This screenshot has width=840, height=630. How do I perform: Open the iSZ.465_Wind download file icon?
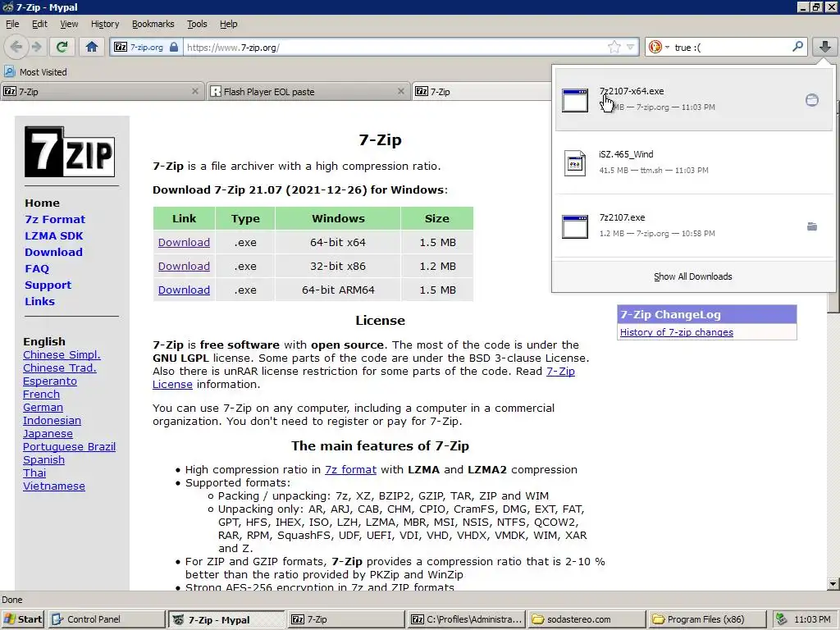[575, 163]
